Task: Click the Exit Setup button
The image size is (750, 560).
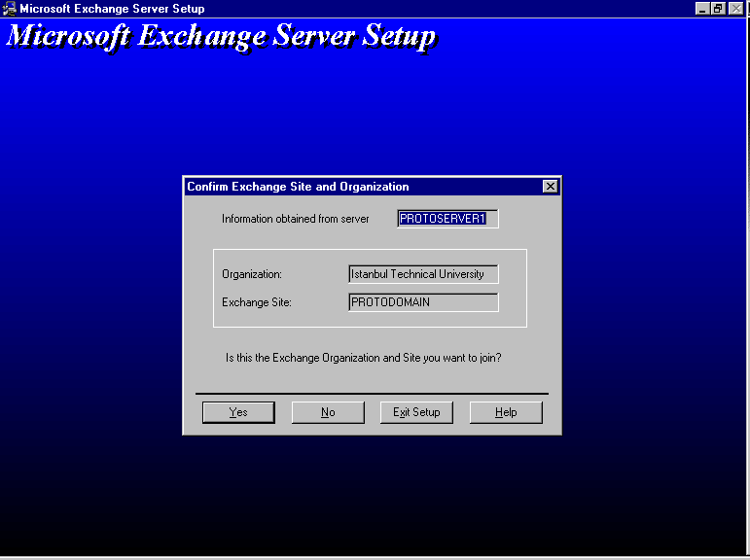Action: (x=416, y=412)
